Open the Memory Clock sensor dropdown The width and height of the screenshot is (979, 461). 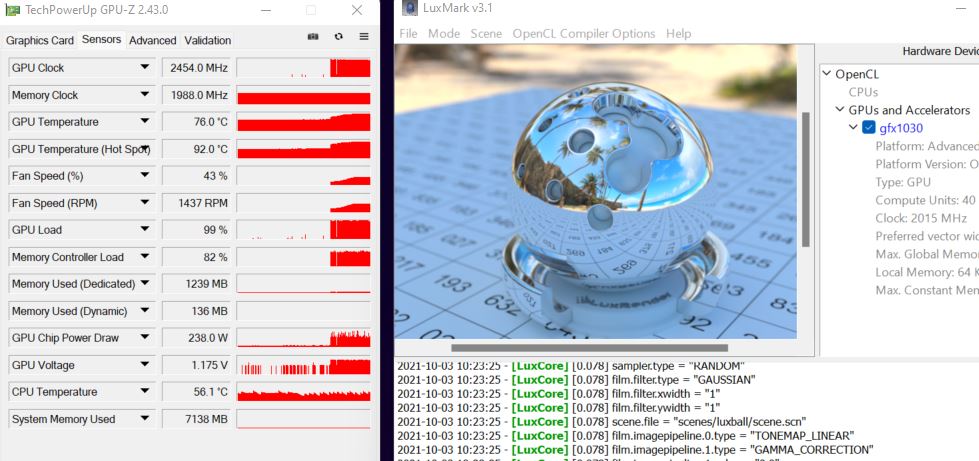[x=145, y=95]
